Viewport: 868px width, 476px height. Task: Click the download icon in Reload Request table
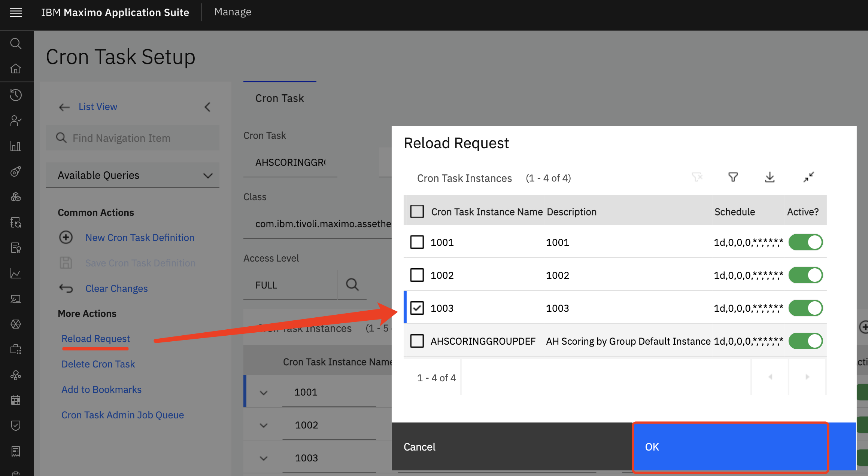(770, 177)
